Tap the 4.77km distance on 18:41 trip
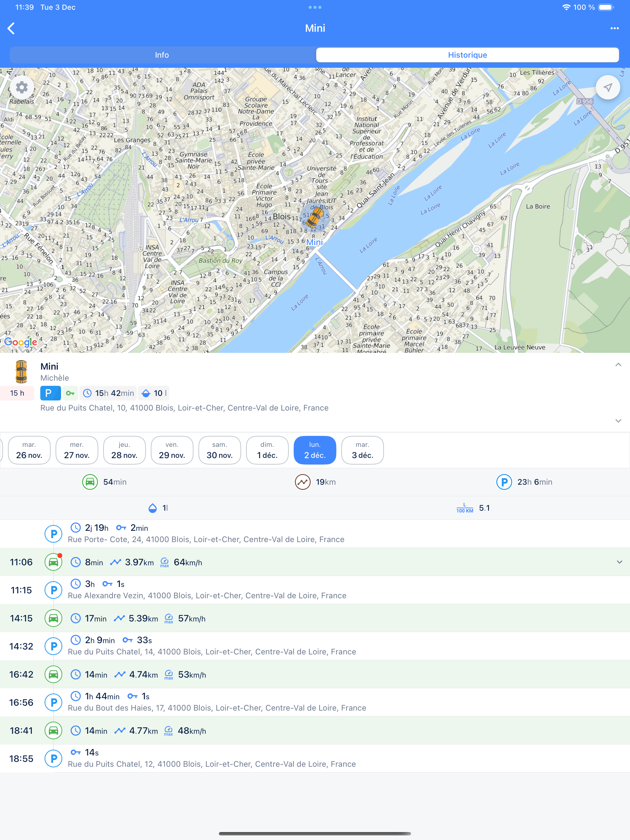630x840 pixels. coord(143,731)
